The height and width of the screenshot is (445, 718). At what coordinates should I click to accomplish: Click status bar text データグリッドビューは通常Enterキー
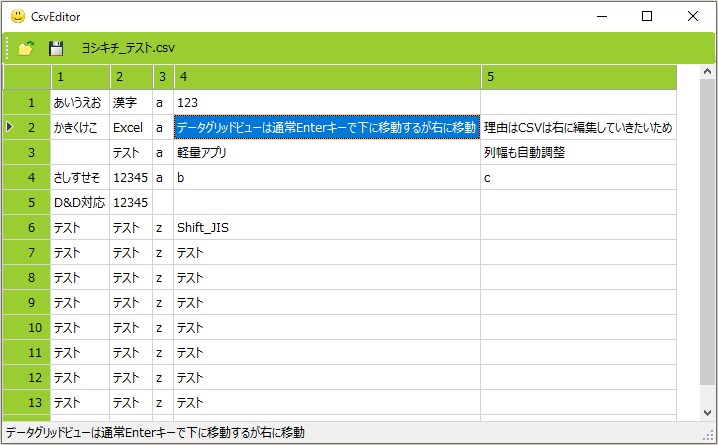[x=155, y=433]
